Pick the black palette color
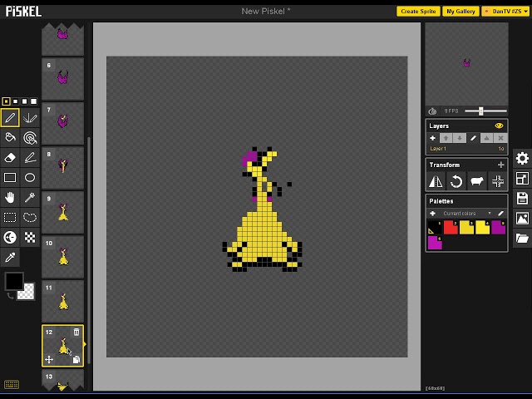532x399 pixels. (435, 227)
